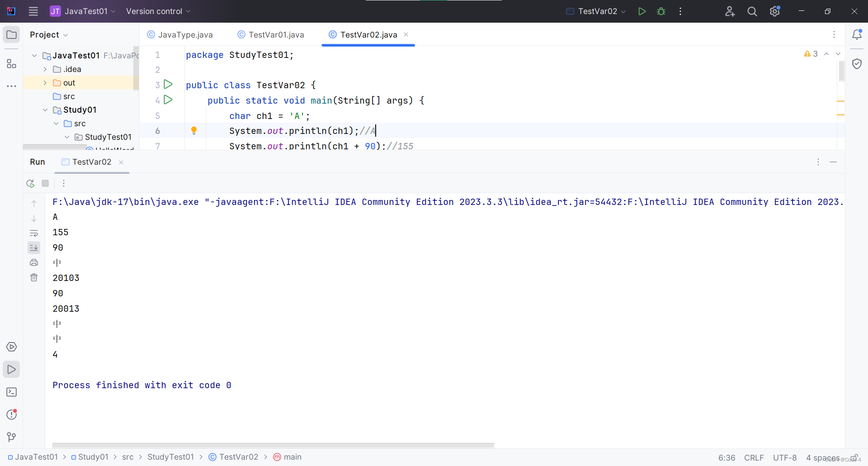Open the Notifications panel
Viewport: 868px width, 466px height.
click(857, 34)
